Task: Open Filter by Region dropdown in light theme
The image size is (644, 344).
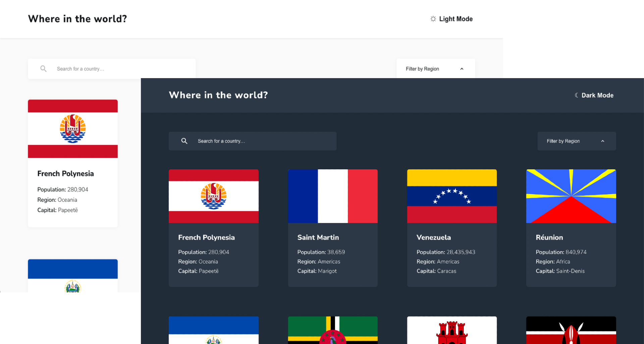Action: click(x=436, y=69)
